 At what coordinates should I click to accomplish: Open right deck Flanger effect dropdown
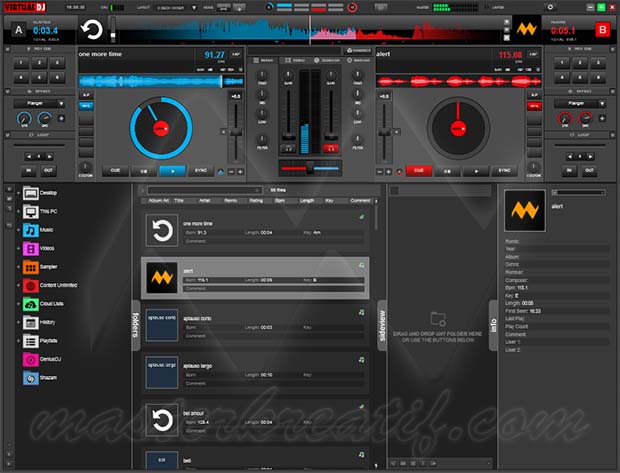(x=580, y=104)
